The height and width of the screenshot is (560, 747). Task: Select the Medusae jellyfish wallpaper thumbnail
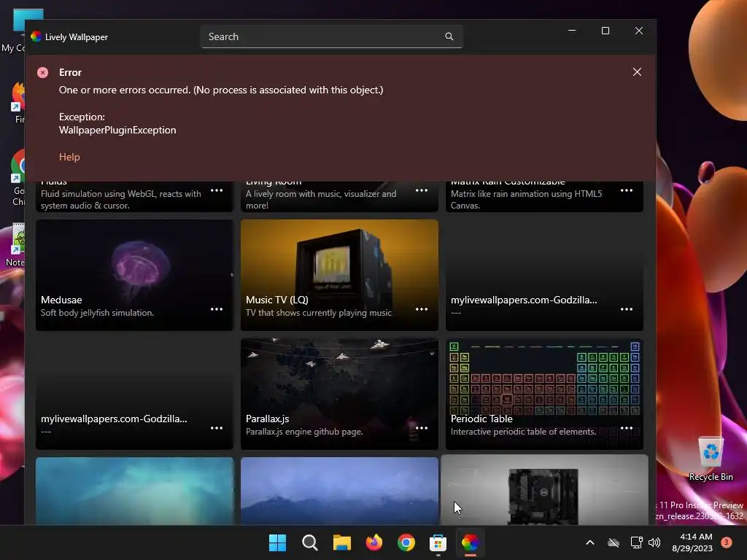[134, 275]
